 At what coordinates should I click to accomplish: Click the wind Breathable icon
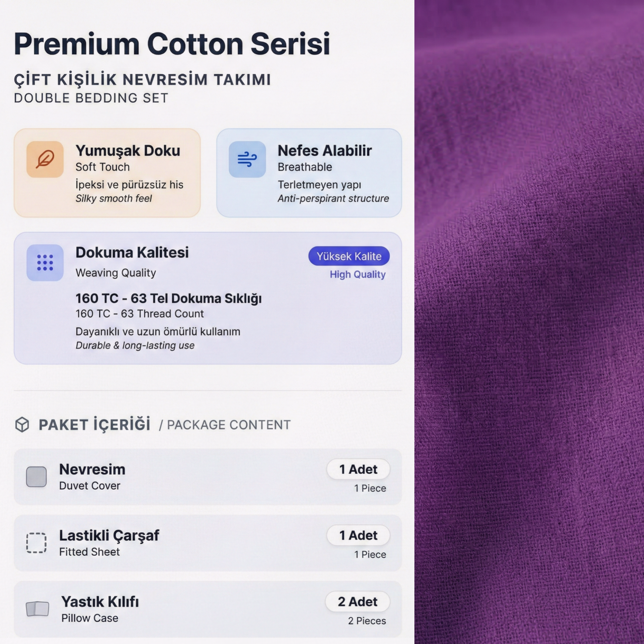pyautogui.click(x=247, y=159)
